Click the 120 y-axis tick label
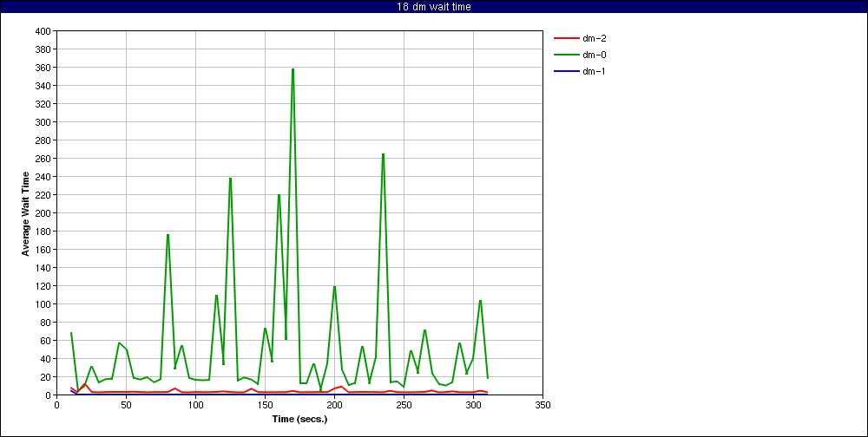The width and height of the screenshot is (868, 437). (43, 286)
